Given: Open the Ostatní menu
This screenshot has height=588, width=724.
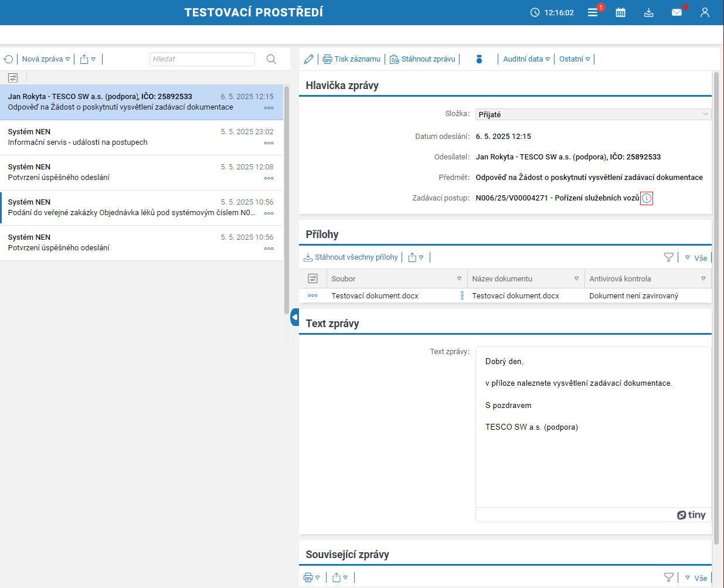Looking at the screenshot, I should (574, 59).
